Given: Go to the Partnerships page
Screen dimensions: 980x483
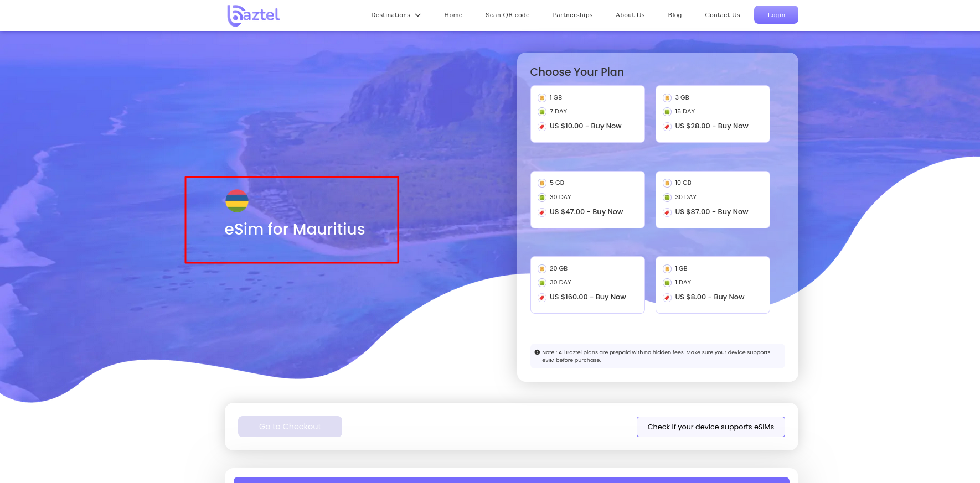Looking at the screenshot, I should [x=572, y=15].
